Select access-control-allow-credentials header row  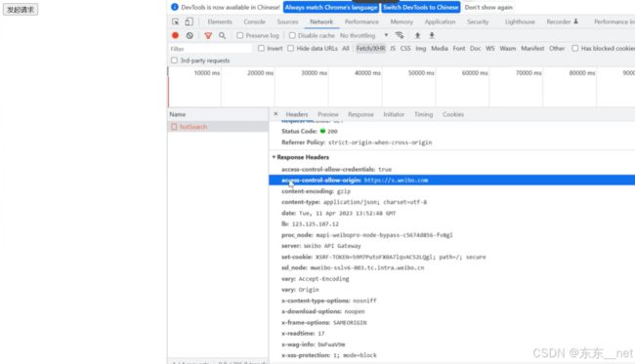coord(452,169)
